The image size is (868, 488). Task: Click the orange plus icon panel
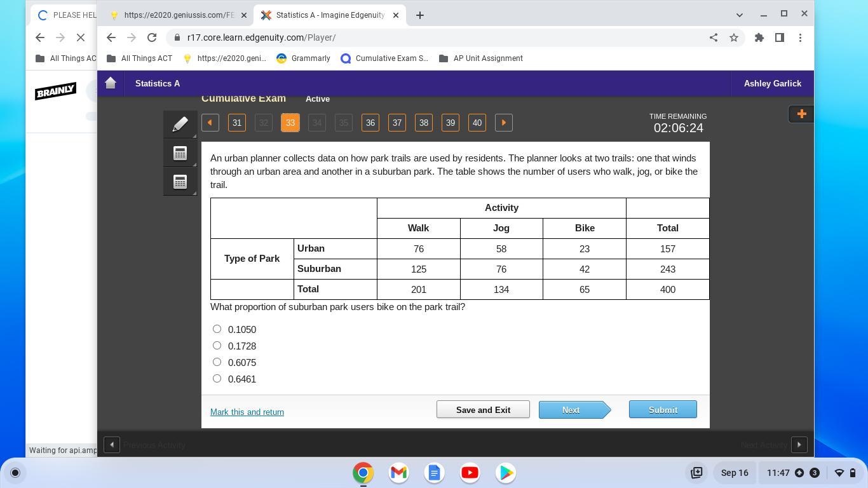pyautogui.click(x=801, y=114)
